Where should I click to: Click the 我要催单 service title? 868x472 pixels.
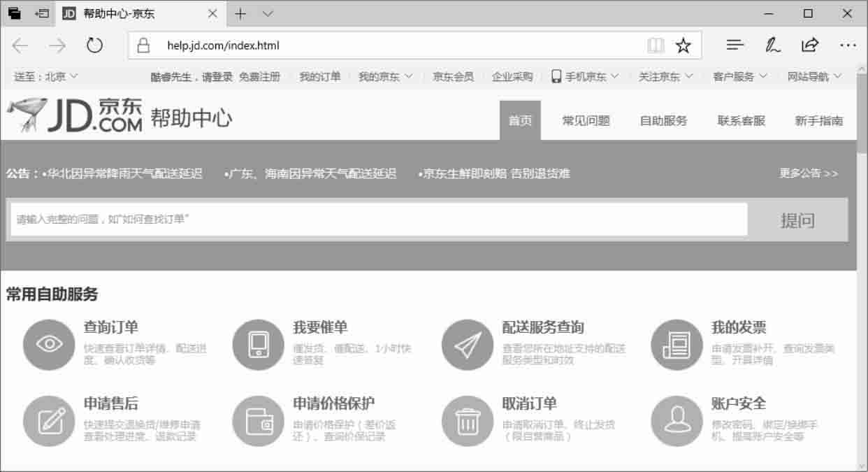tap(320, 327)
